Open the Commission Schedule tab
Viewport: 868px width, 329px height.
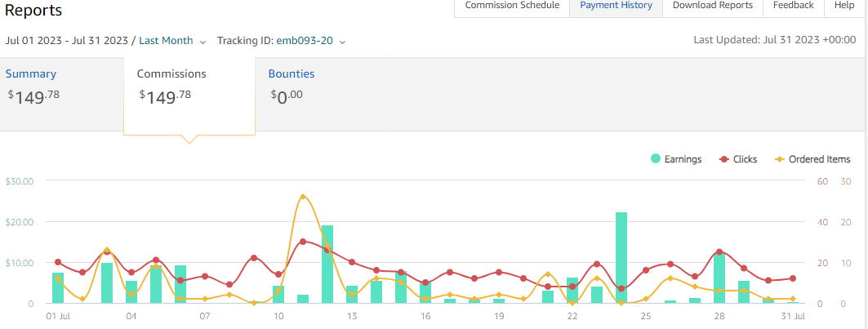pos(512,6)
